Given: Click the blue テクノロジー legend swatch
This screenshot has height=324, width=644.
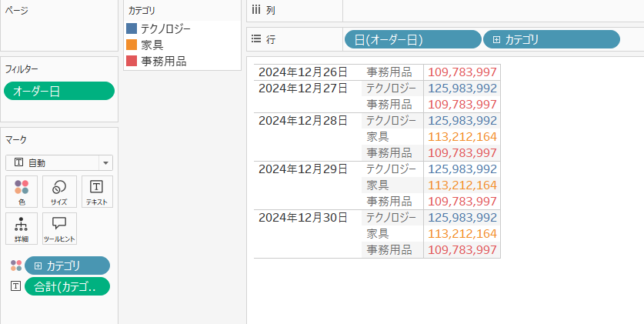Looking at the screenshot, I should click(x=131, y=28).
